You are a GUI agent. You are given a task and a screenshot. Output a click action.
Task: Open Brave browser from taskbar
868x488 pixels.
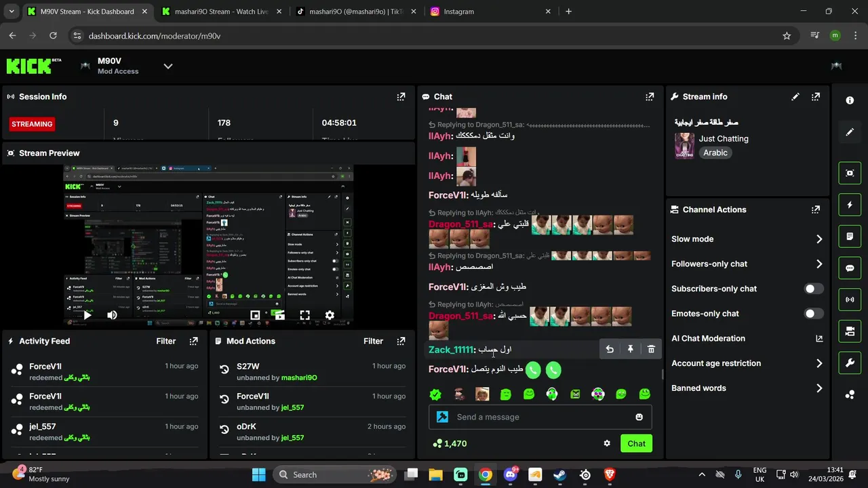pyautogui.click(x=610, y=474)
